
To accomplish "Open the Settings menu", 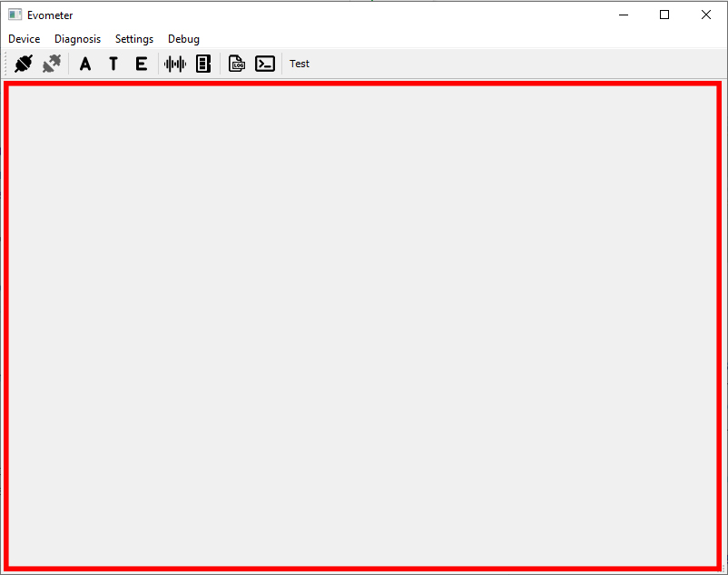I will pyautogui.click(x=134, y=39).
